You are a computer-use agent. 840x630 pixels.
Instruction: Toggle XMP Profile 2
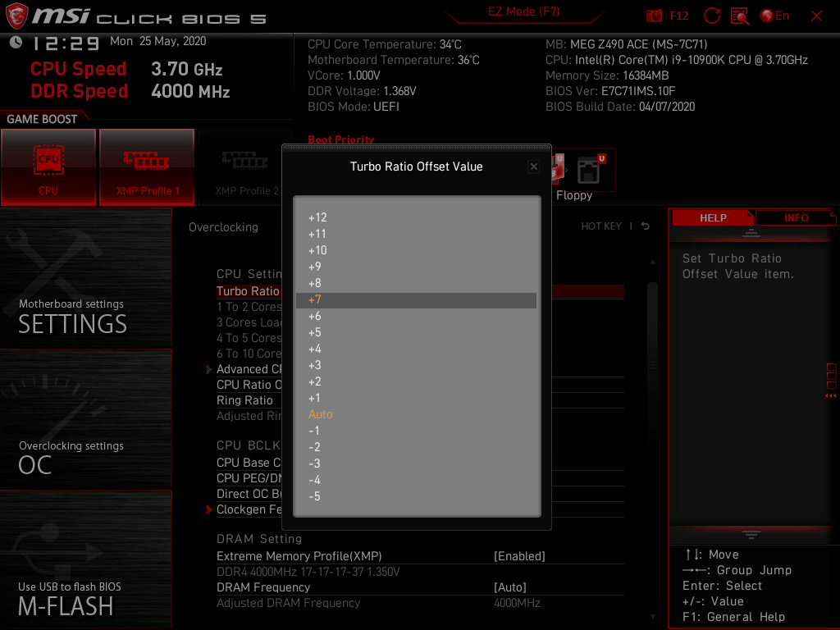246,167
